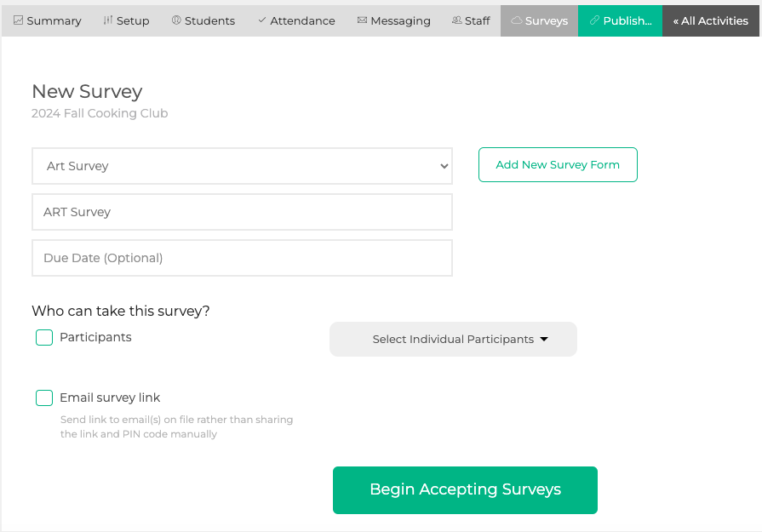Click the Publish link icon
Viewport: 762px width, 532px height.
(x=594, y=20)
